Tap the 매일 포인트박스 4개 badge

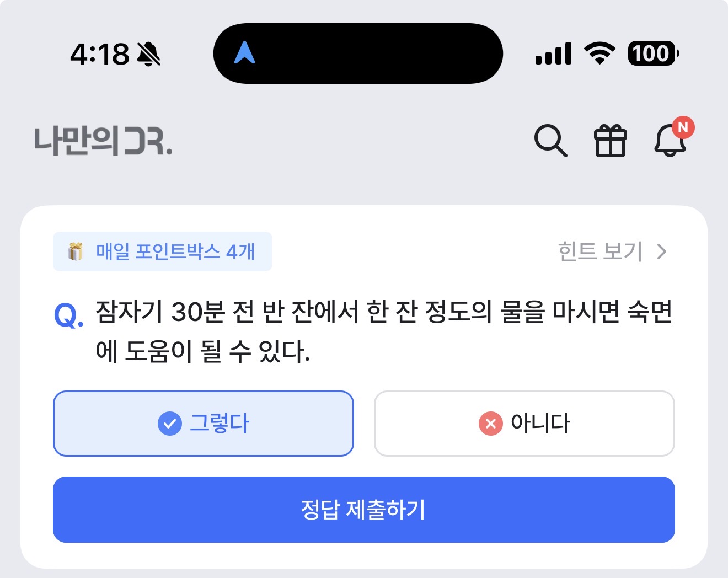pos(163,251)
